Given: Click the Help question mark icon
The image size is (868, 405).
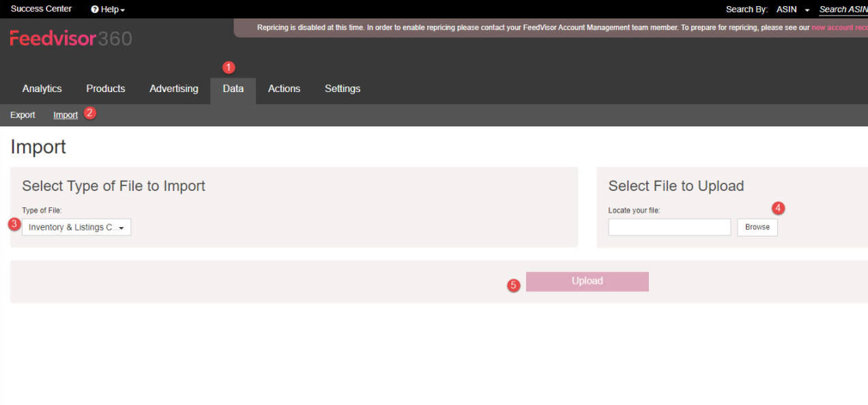Looking at the screenshot, I should [95, 10].
